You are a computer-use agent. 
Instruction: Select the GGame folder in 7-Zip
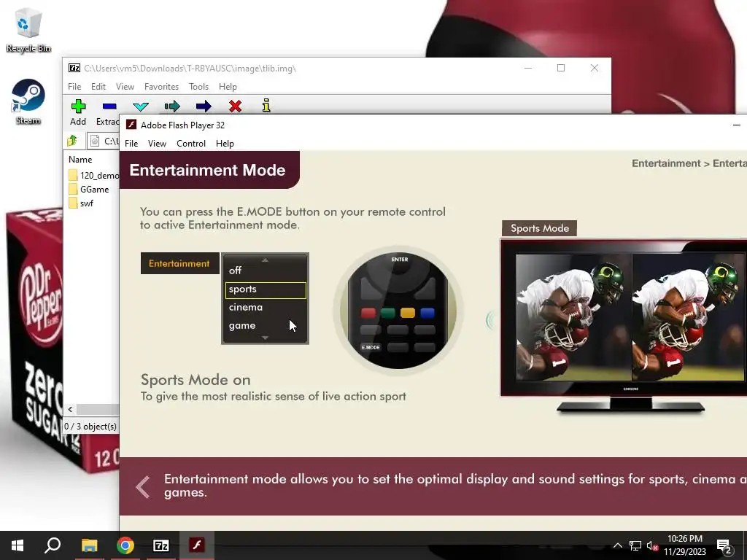click(x=89, y=189)
